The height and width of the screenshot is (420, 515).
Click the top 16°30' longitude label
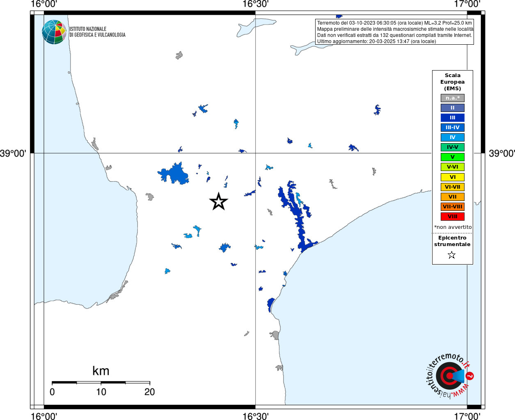coord(256,4)
